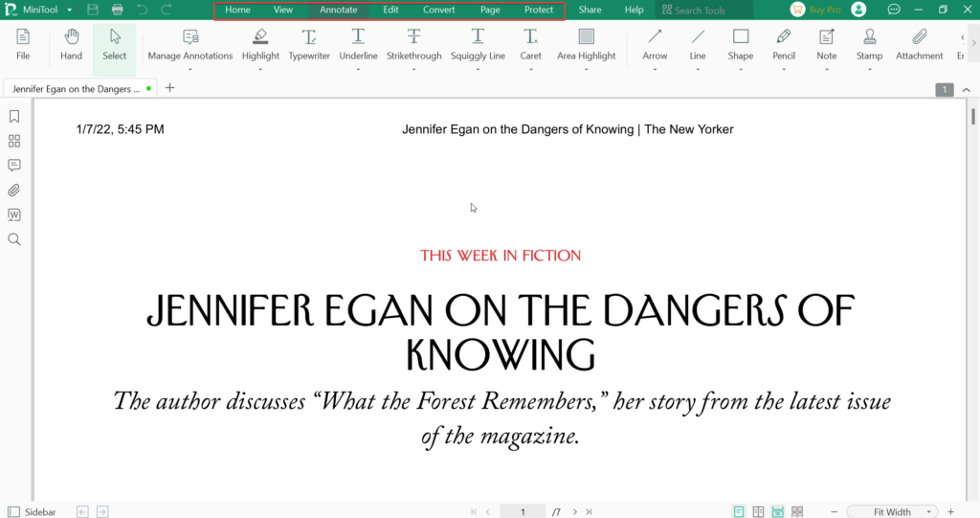The height and width of the screenshot is (518, 980).
Task: Switch to the Page tab
Action: [x=490, y=10]
